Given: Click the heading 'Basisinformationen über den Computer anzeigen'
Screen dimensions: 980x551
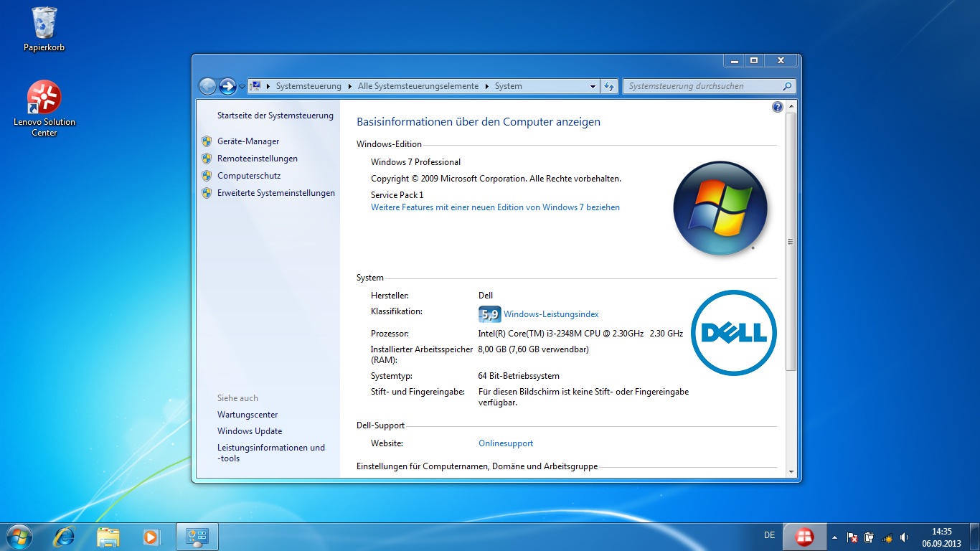Looking at the screenshot, I should tap(479, 122).
